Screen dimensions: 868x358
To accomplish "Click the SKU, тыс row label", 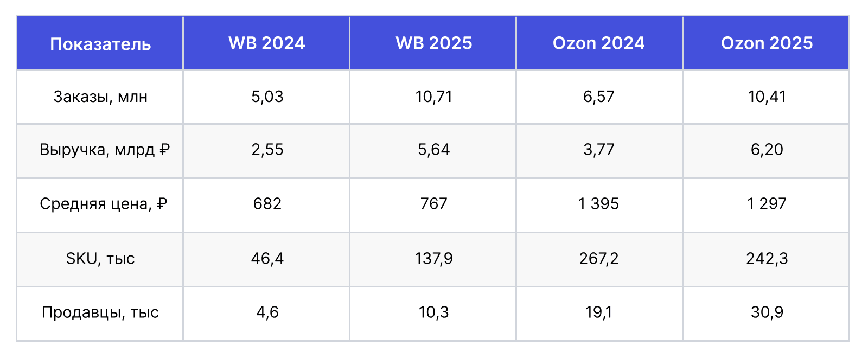I will (x=100, y=259).
